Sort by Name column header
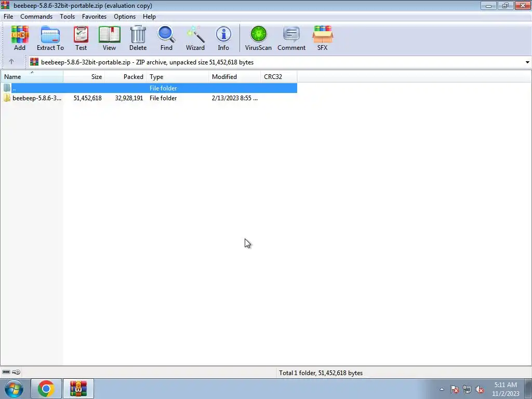 [x=32, y=77]
